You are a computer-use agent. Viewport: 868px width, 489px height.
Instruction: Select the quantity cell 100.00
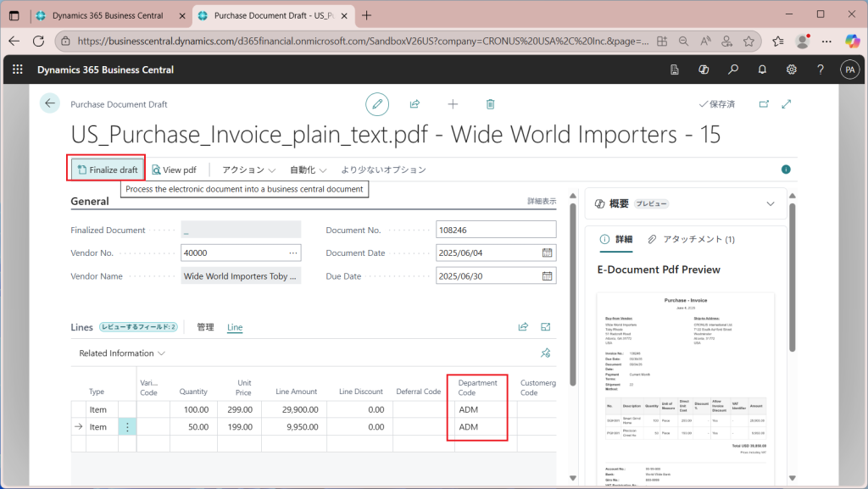coord(194,409)
